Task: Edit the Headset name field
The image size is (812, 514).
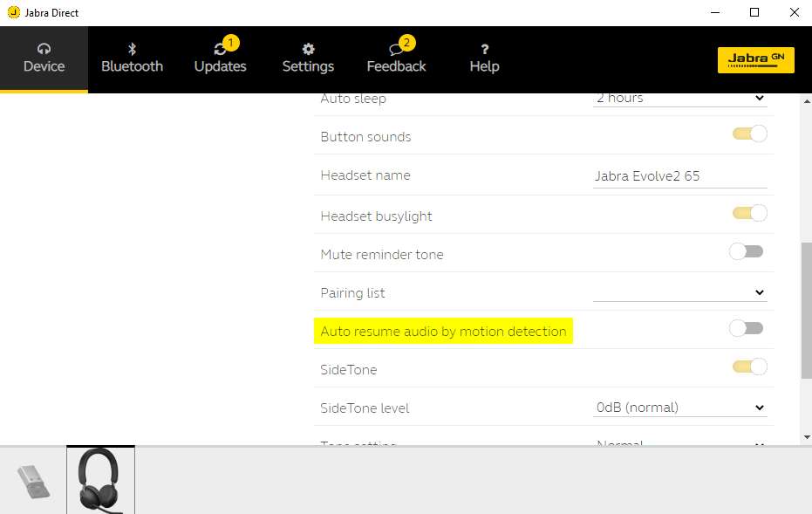Action: click(x=680, y=176)
